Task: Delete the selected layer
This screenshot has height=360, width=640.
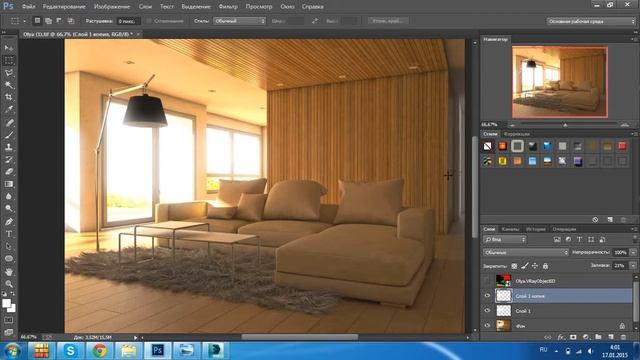Action: pos(623,337)
